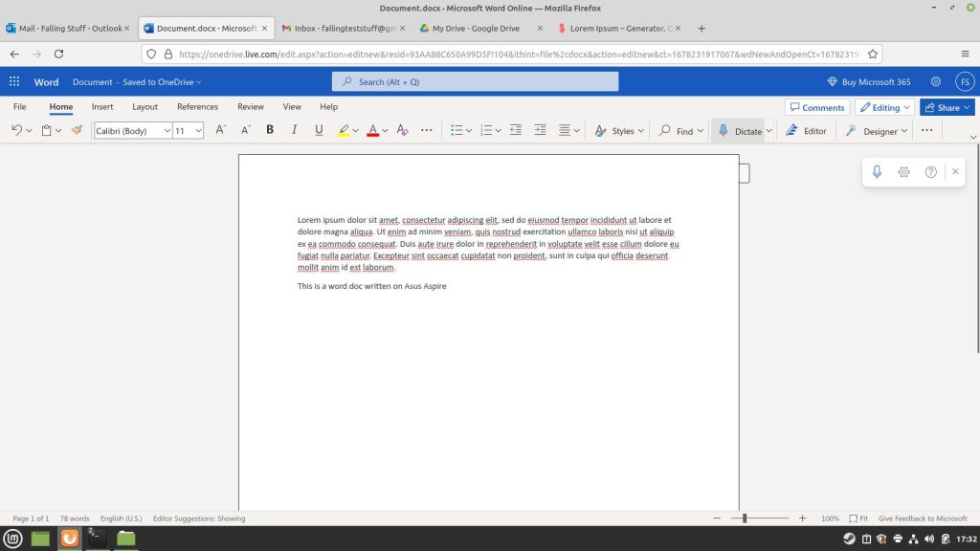Image resolution: width=980 pixels, height=551 pixels.
Task: Apply a bulleted list
Action: [457, 130]
